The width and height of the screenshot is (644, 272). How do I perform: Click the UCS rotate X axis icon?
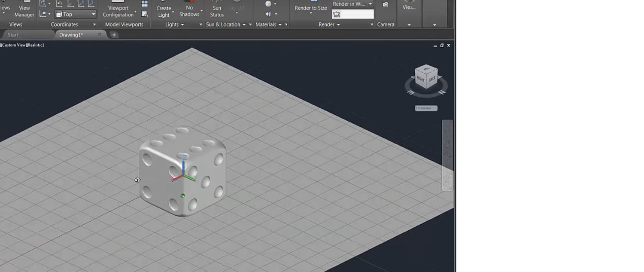pyautogui.click(x=43, y=3)
